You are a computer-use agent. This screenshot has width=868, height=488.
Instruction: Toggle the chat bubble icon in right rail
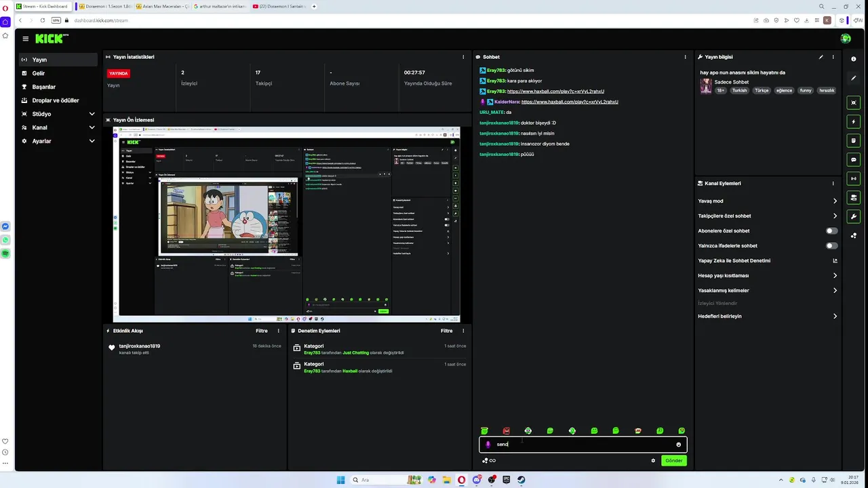pyautogui.click(x=853, y=160)
